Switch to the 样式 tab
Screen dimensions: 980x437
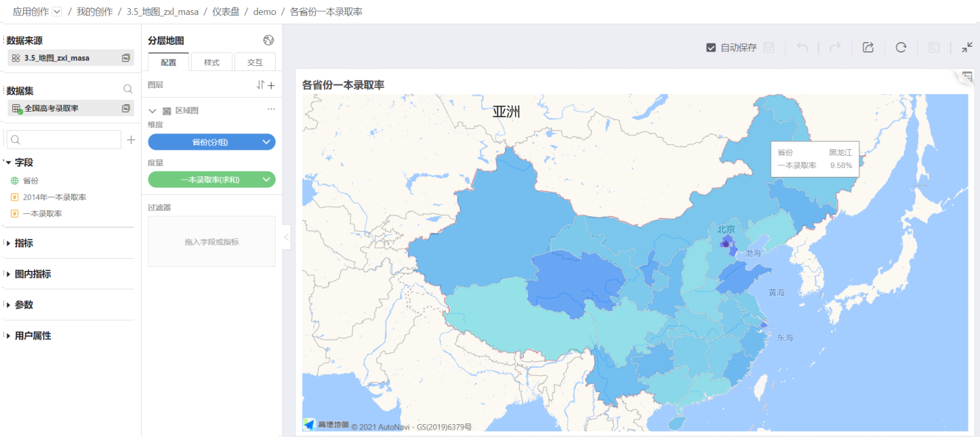tap(212, 62)
